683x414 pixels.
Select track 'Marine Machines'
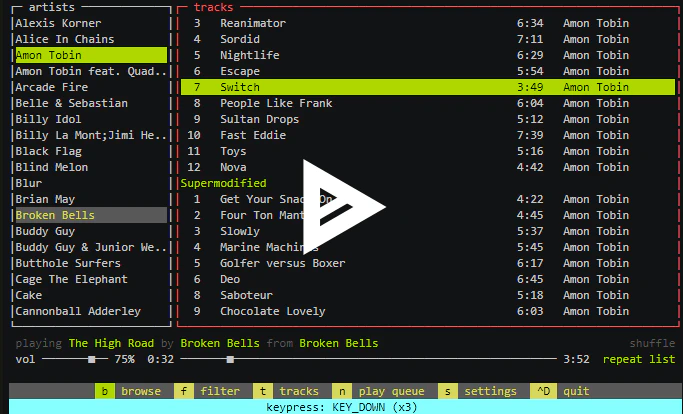[x=428, y=247]
